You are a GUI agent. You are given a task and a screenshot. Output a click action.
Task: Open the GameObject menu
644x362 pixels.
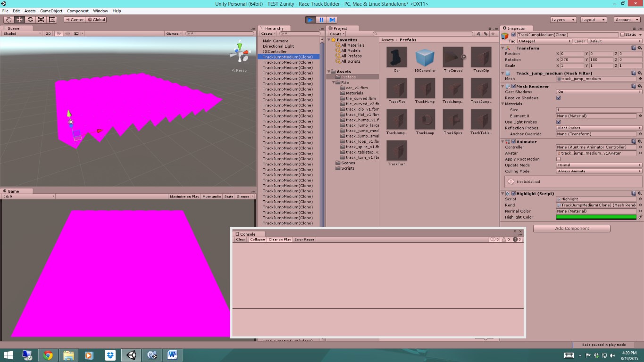[51, 11]
